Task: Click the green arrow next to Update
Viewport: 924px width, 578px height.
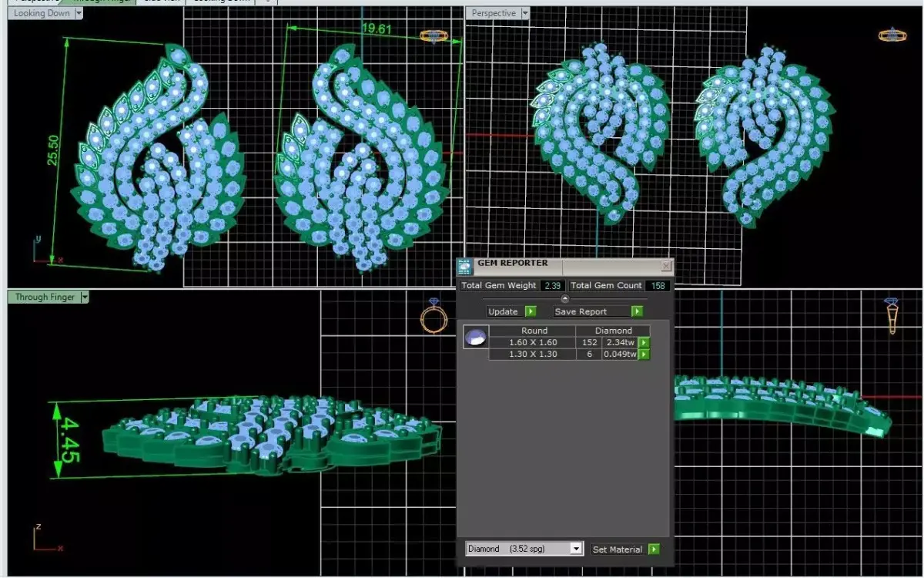Action: pos(530,311)
